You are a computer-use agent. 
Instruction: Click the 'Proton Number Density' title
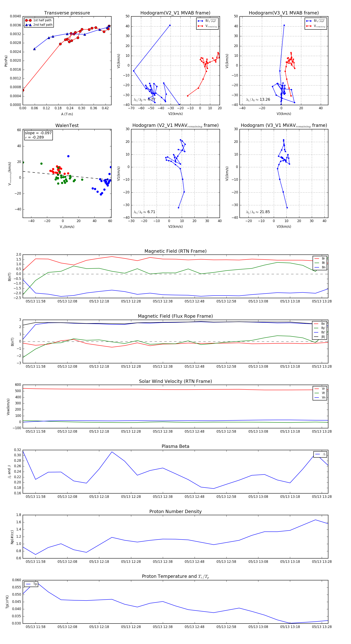point(175,511)
